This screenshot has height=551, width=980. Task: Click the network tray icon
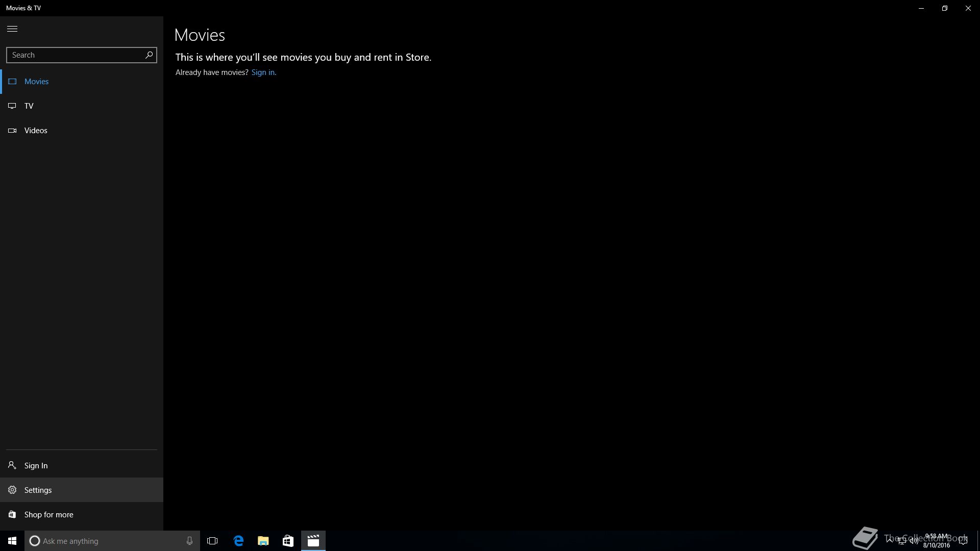click(x=902, y=541)
